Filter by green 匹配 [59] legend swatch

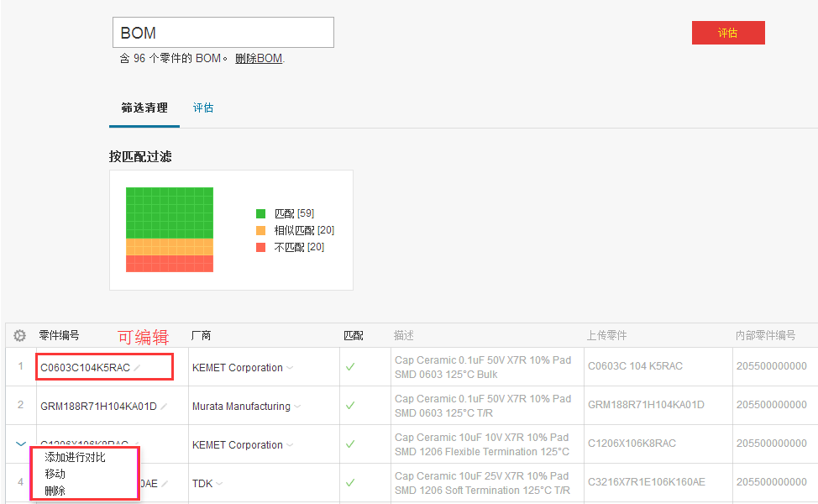tap(261, 213)
